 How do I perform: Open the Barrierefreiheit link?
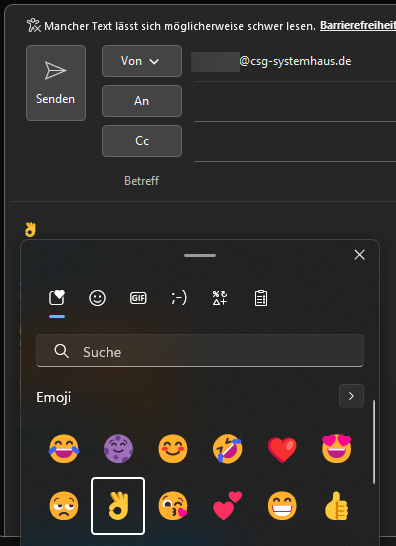click(x=358, y=25)
